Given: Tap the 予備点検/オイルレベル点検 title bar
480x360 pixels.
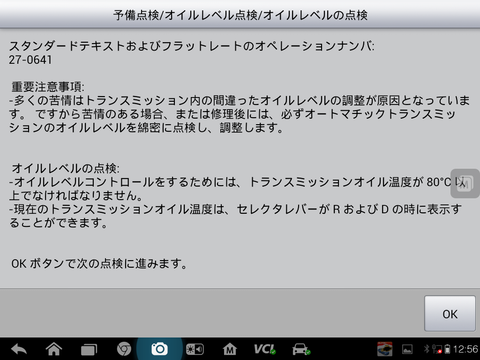Looking at the screenshot, I should (x=240, y=15).
